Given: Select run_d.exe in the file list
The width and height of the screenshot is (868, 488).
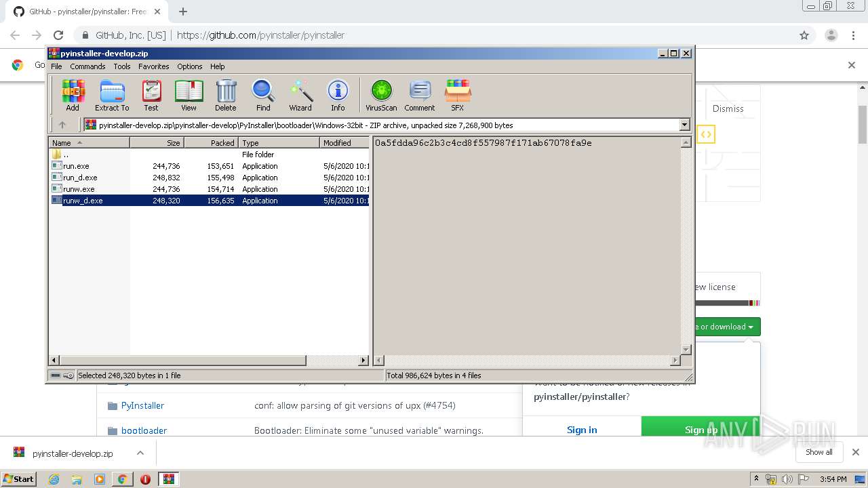Looking at the screenshot, I should [210, 178].
